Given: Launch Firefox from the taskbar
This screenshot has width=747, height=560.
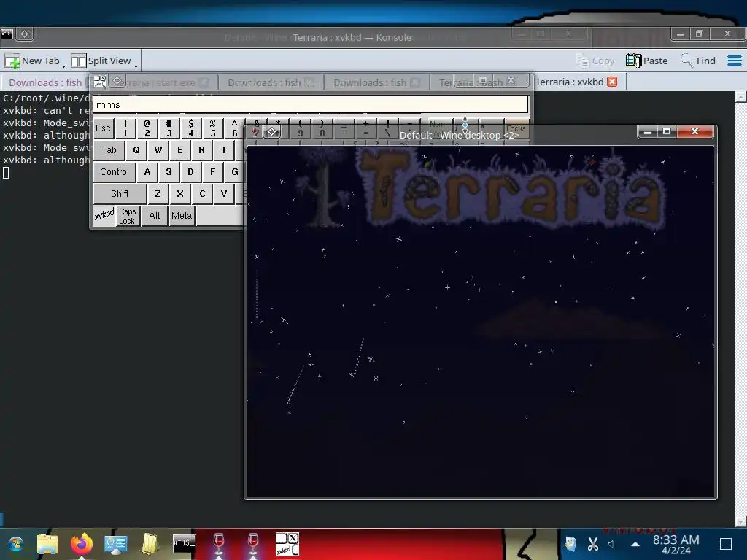Looking at the screenshot, I should pos(82,544).
